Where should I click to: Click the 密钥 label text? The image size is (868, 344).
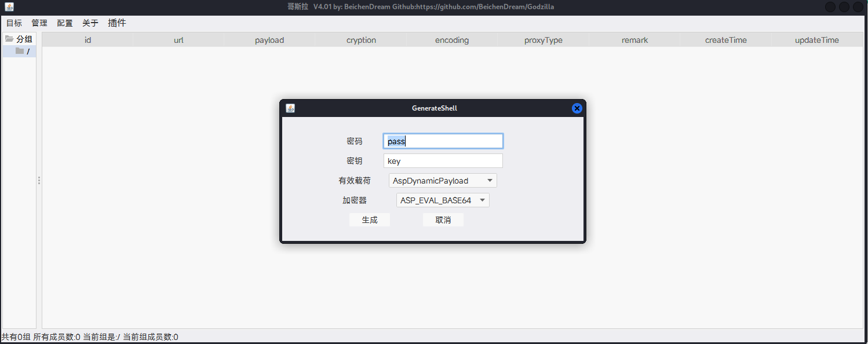[355, 161]
